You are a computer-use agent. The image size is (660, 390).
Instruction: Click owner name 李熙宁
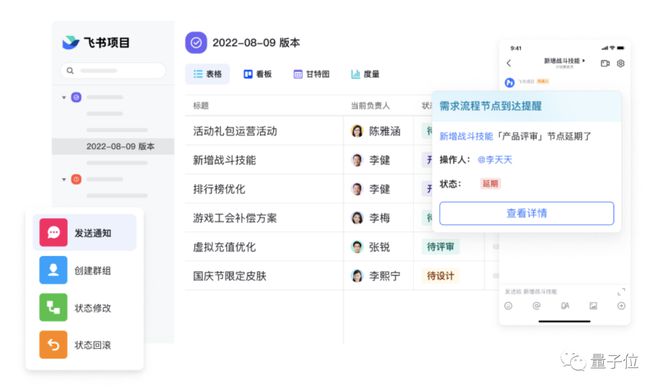385,276
